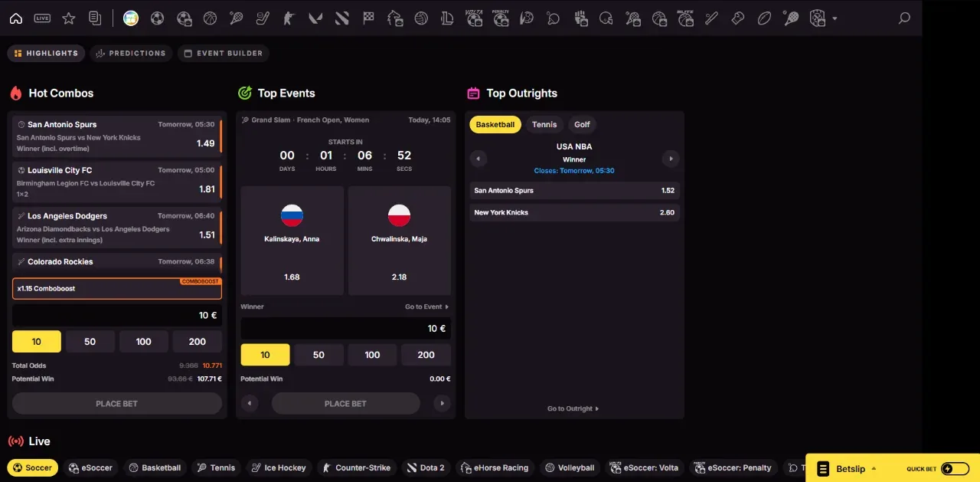Viewport: 980px width, 482px height.
Task: Open the Go to Outright link
Action: tap(573, 408)
